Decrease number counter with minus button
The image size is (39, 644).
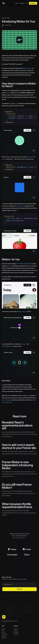[14, 363]
